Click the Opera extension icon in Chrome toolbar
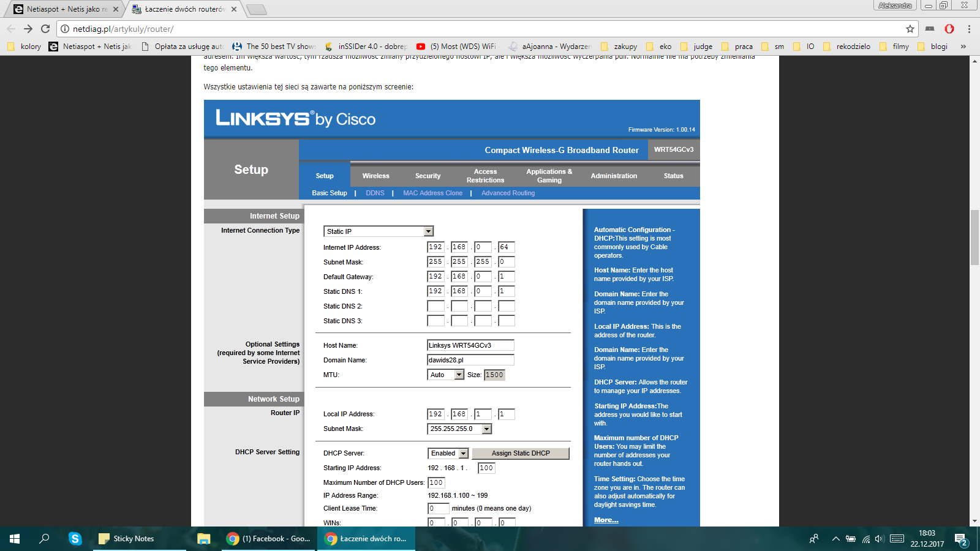Image resolution: width=980 pixels, height=551 pixels. (949, 29)
